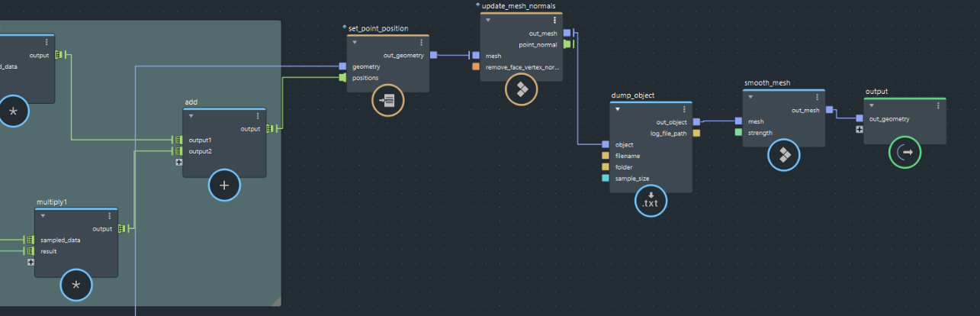The height and width of the screenshot is (316, 980).
Task: Add a new port below output2 on add node
Action: [x=178, y=162]
